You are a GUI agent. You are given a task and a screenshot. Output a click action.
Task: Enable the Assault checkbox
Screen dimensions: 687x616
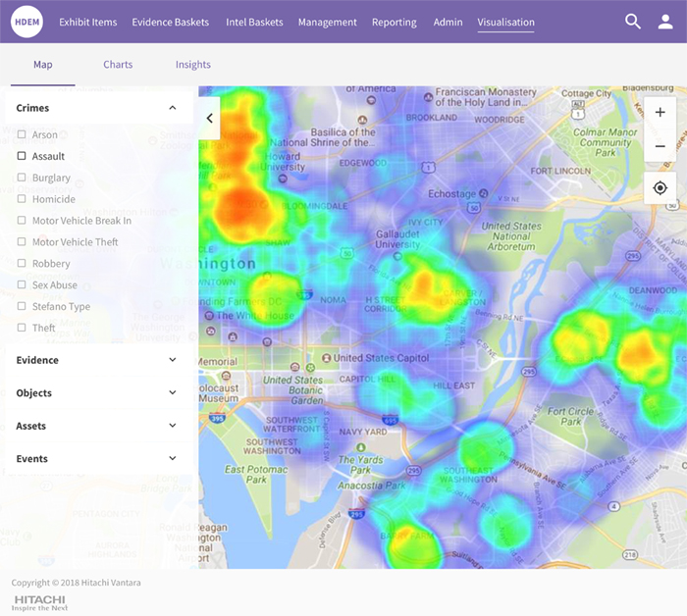pyautogui.click(x=22, y=156)
